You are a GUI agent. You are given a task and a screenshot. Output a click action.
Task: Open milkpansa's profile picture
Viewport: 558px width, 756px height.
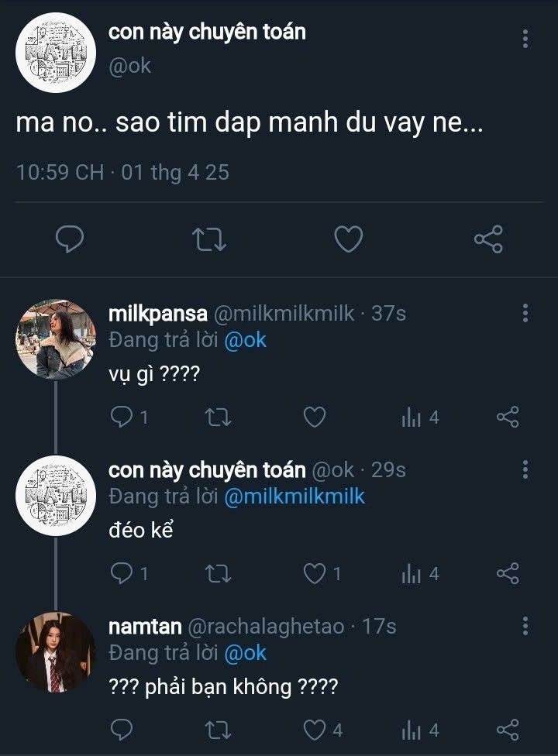[x=55, y=339]
